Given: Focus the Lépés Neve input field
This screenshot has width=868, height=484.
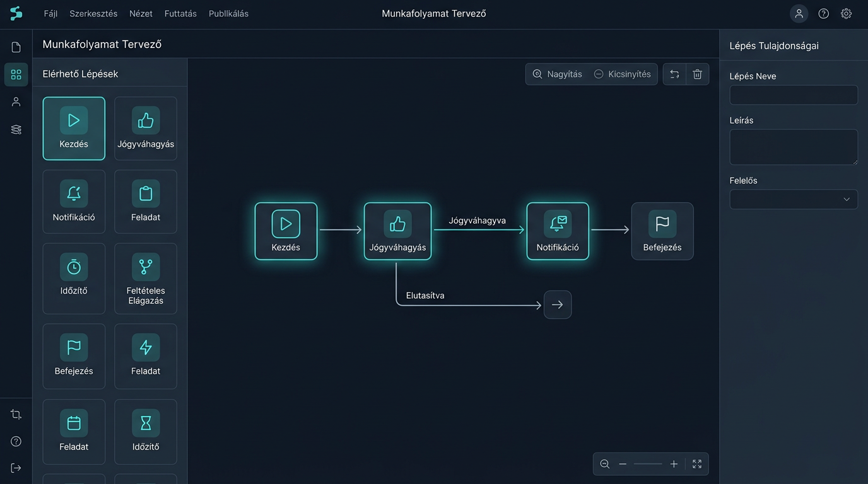Looking at the screenshot, I should pos(794,95).
